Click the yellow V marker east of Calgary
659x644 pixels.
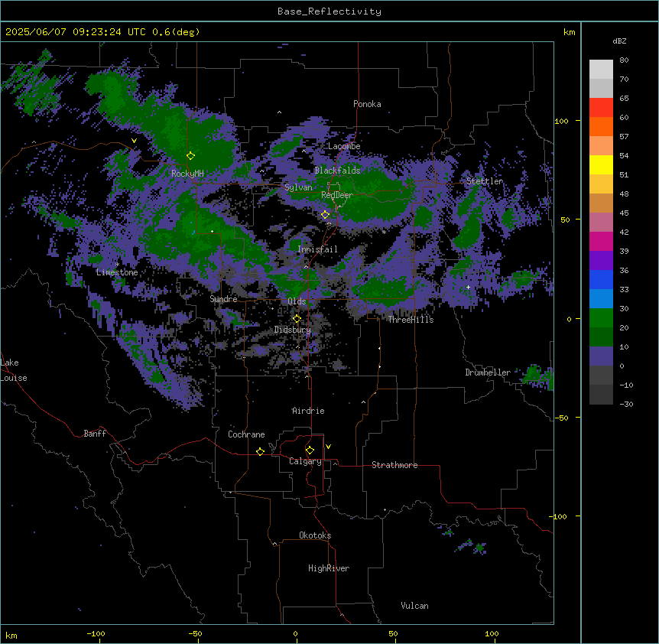pos(328,447)
